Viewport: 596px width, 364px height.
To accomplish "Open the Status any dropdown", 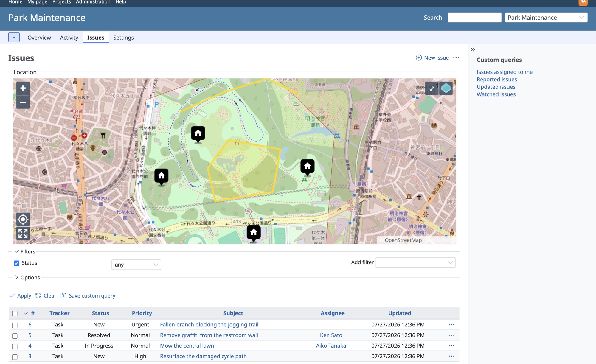I will 136,265.
